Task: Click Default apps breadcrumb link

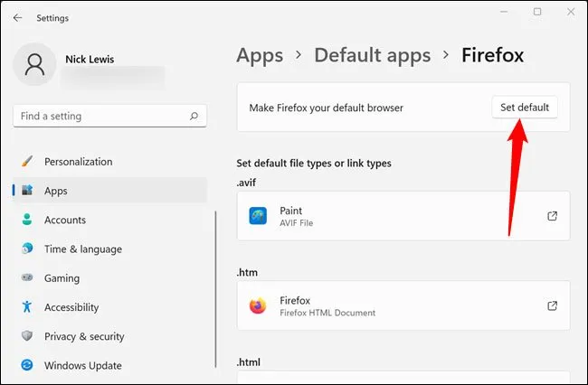Action: coord(372,55)
